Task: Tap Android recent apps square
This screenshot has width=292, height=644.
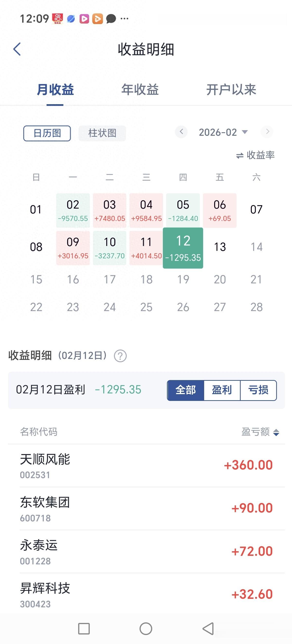Action: pyautogui.click(x=84, y=628)
